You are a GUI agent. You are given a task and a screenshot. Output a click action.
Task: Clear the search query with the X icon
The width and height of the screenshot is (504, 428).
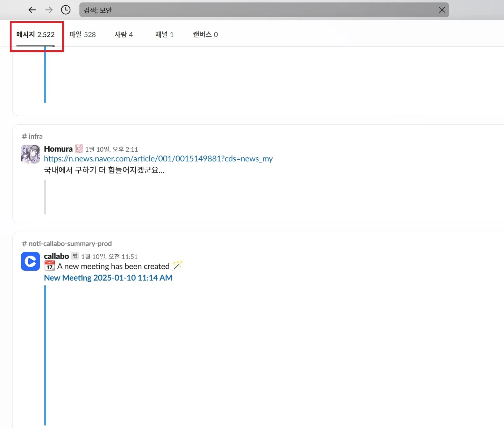pos(442,10)
